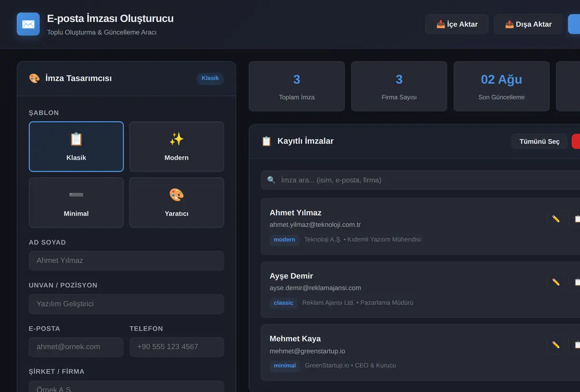
Task: Click the Kayıtlı İmzalar heading
Action: (x=305, y=141)
